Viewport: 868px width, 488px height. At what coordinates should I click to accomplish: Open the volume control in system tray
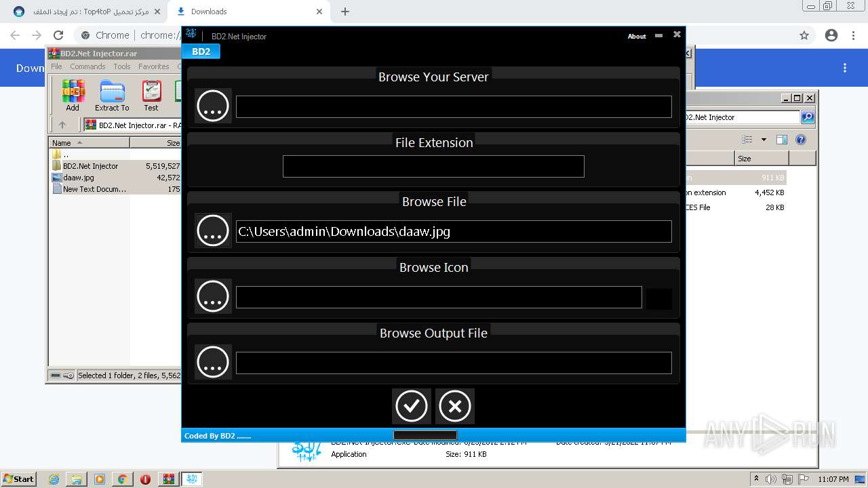(x=771, y=479)
